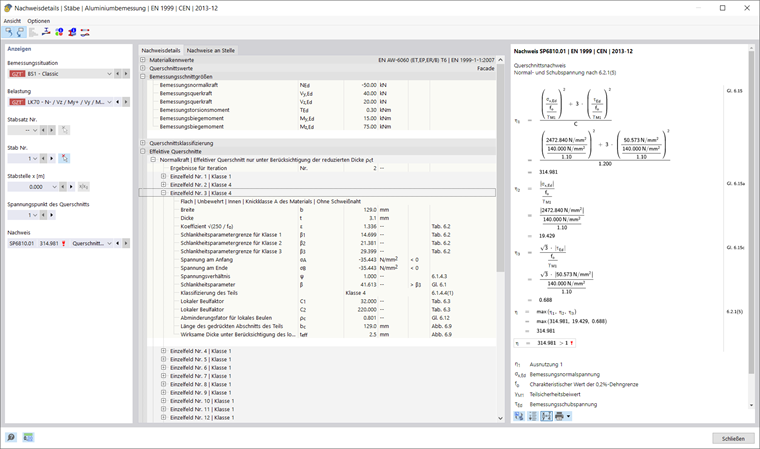Toggle the formula display icon in formula toolbar

click(546, 416)
